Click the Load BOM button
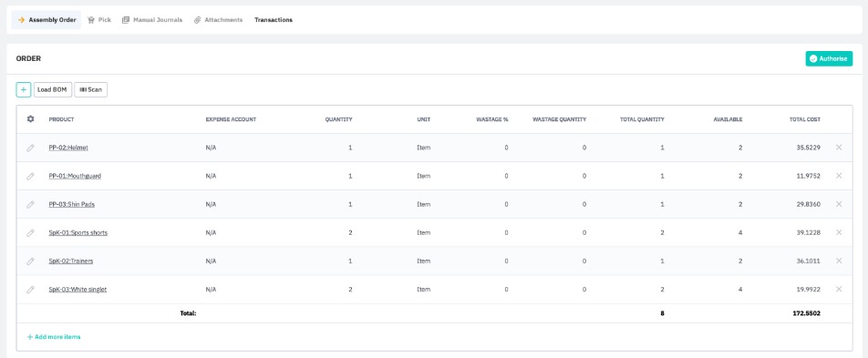Viewport: 868px width, 358px height. coord(53,89)
